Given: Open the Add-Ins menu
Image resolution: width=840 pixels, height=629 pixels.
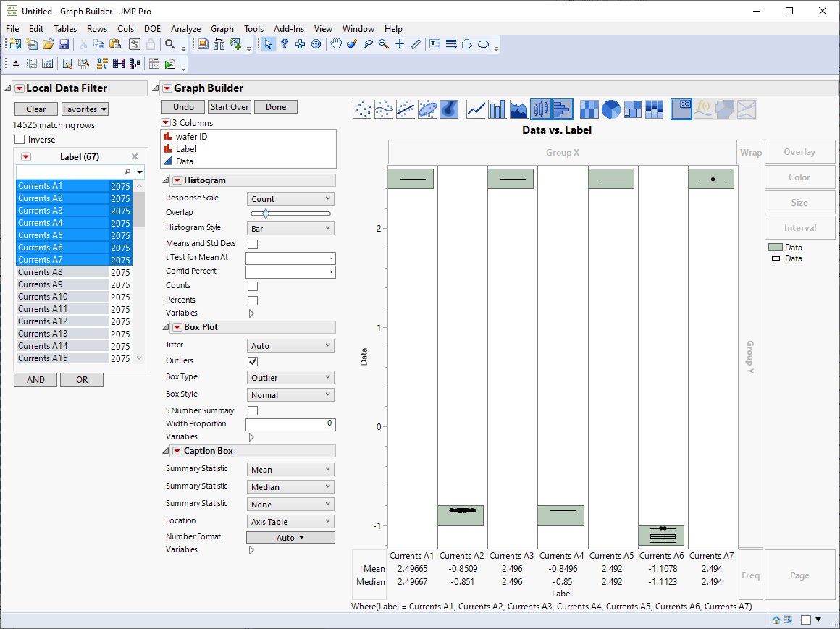Looking at the screenshot, I should tap(288, 29).
